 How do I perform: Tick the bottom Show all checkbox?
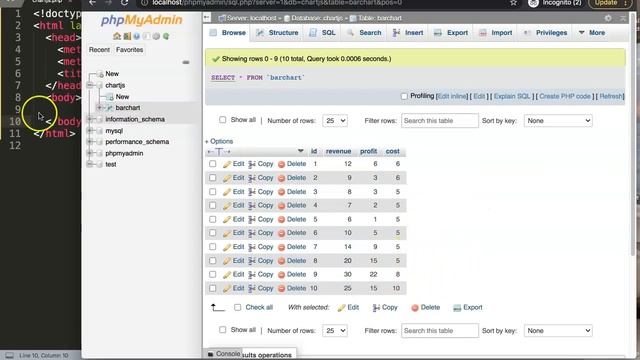(x=222, y=329)
